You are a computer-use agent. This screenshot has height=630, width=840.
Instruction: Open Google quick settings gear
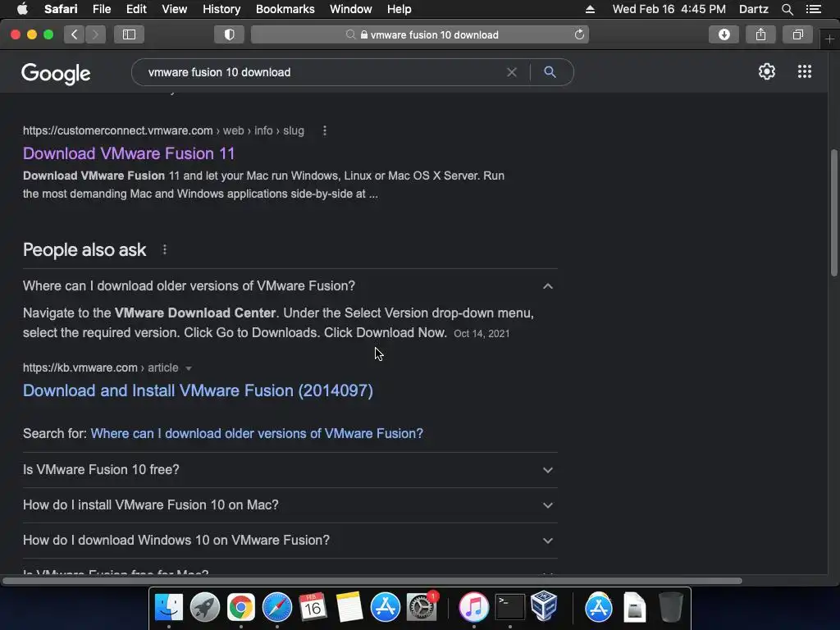[x=767, y=71]
